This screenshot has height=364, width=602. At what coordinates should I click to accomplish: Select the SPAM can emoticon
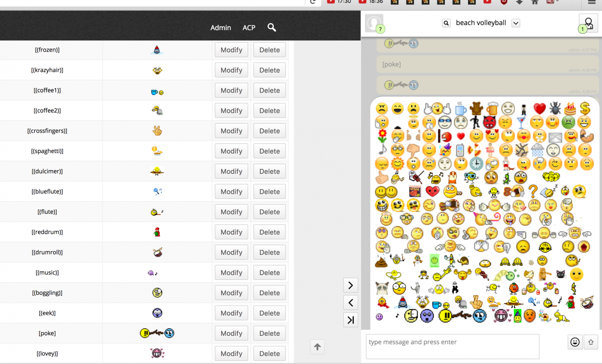[x=414, y=191]
